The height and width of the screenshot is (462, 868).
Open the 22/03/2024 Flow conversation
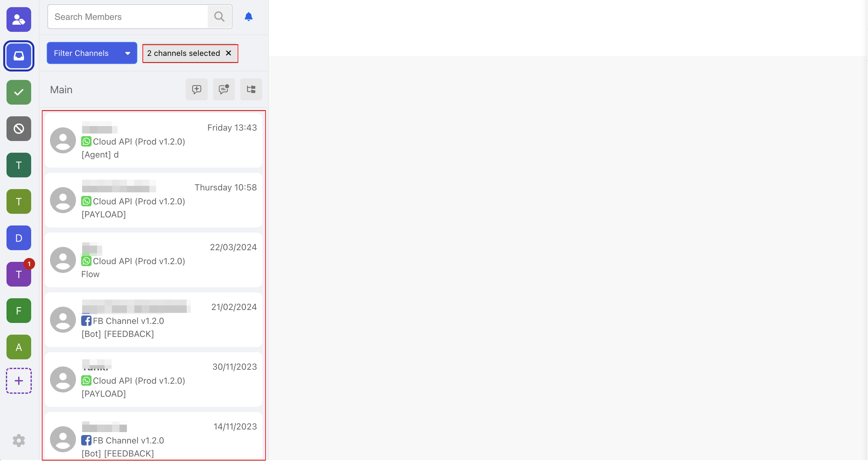tap(154, 260)
